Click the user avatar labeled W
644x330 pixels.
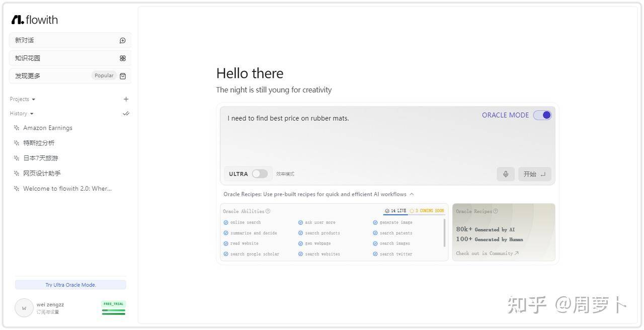click(24, 308)
